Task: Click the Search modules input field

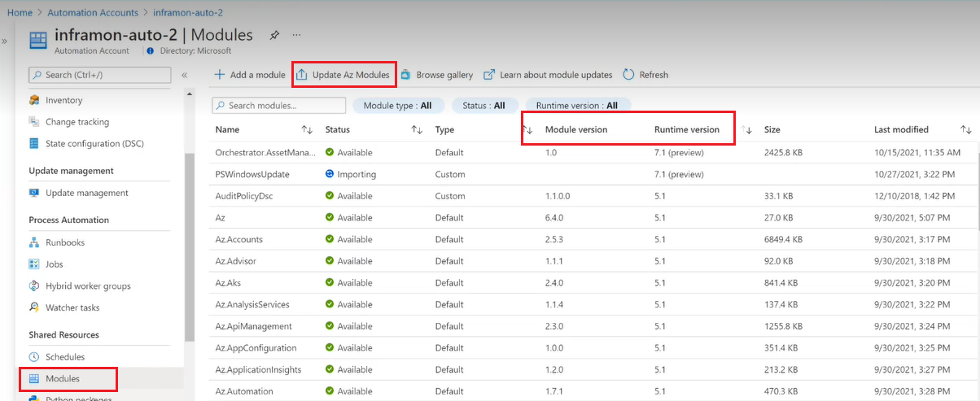Action: tap(279, 106)
